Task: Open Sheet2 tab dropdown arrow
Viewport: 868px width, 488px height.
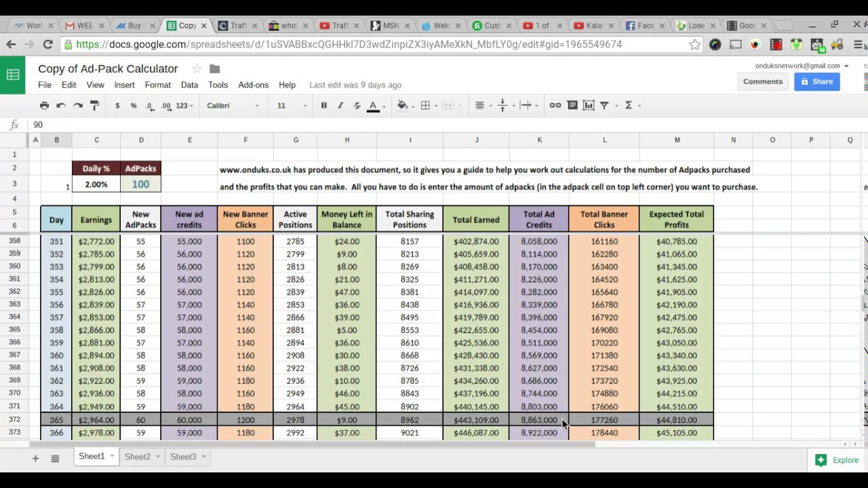Action: tap(157, 457)
